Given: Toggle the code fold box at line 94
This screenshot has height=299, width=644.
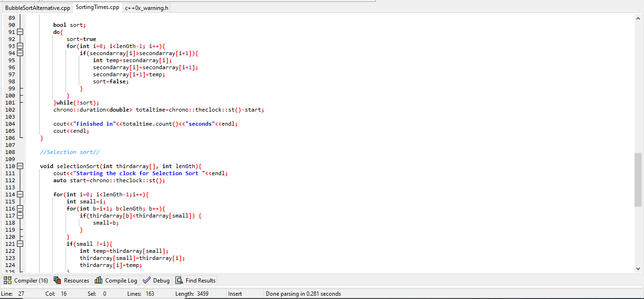Looking at the screenshot, I should (x=19, y=53).
